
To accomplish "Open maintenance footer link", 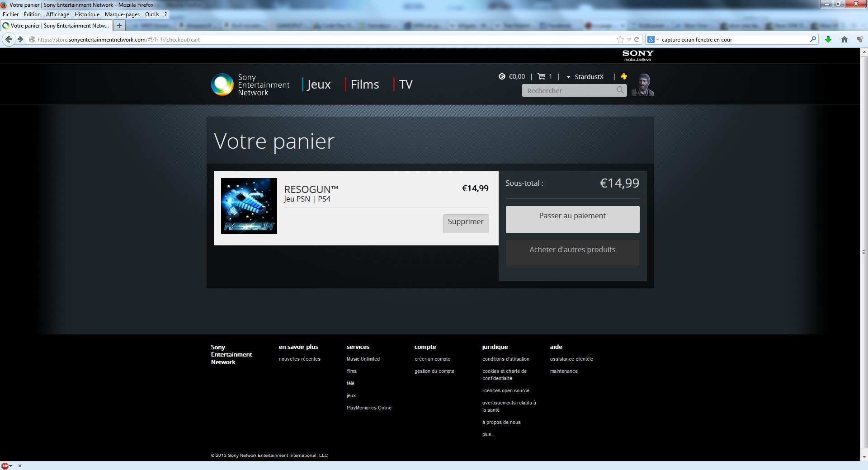I will coord(564,371).
